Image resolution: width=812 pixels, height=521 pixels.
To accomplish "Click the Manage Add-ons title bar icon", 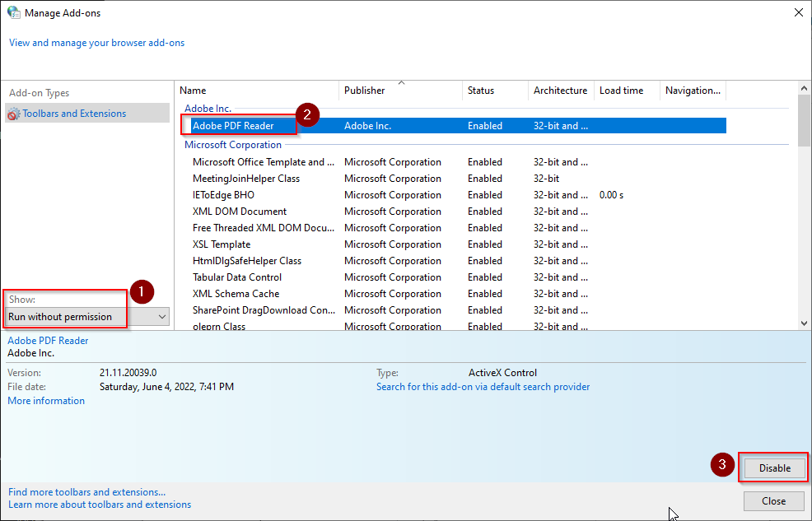I will point(13,12).
